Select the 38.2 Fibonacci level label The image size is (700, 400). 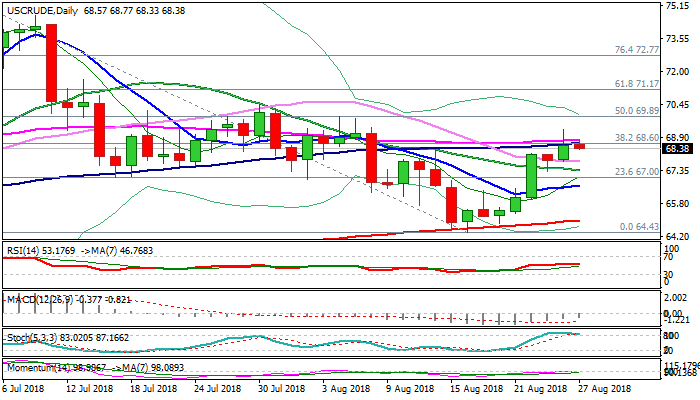click(636, 138)
